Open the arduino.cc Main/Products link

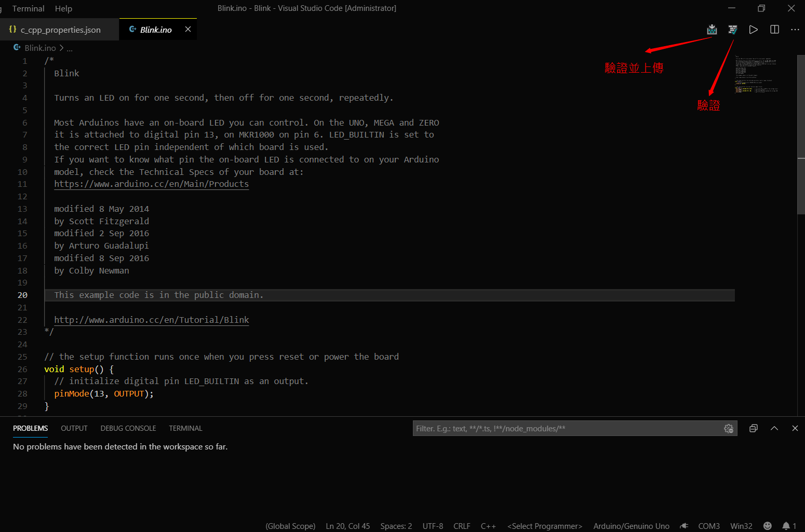point(152,184)
